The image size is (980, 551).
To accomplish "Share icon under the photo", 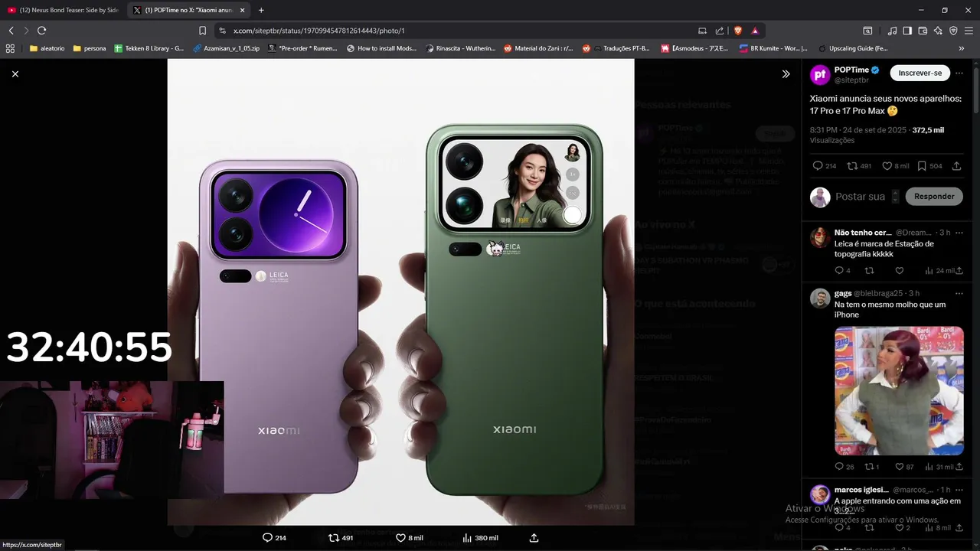I will click(534, 538).
